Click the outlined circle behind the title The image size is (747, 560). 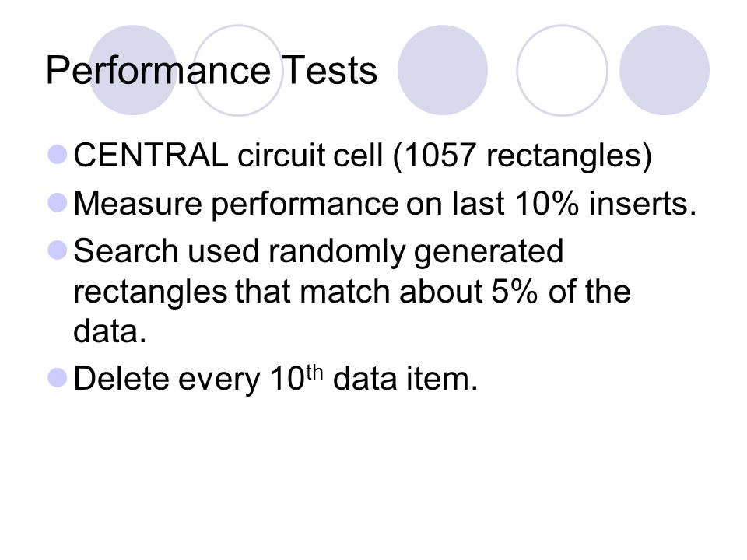pyautogui.click(x=238, y=70)
